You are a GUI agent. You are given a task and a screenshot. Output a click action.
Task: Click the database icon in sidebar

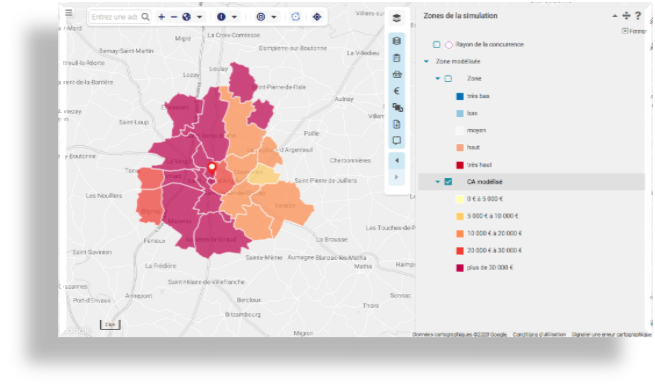click(396, 41)
